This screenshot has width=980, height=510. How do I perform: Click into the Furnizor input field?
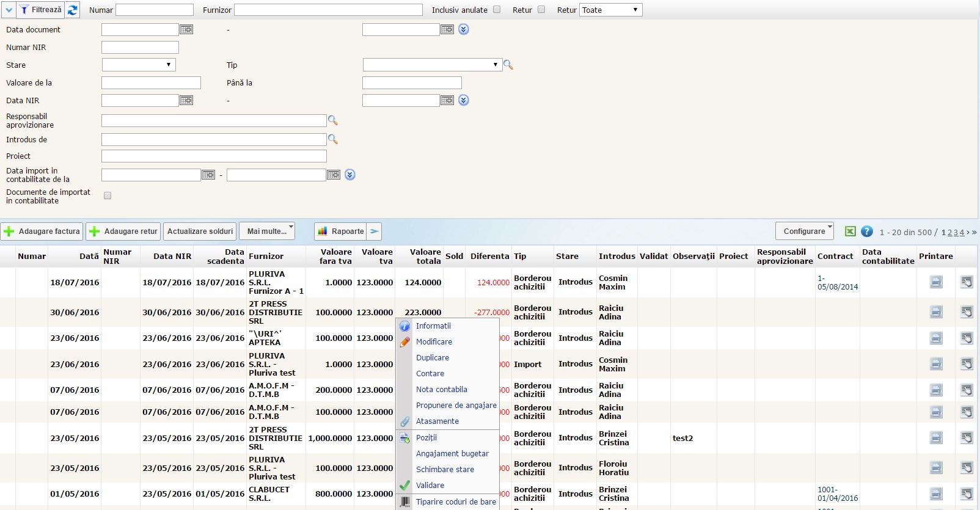coord(328,10)
